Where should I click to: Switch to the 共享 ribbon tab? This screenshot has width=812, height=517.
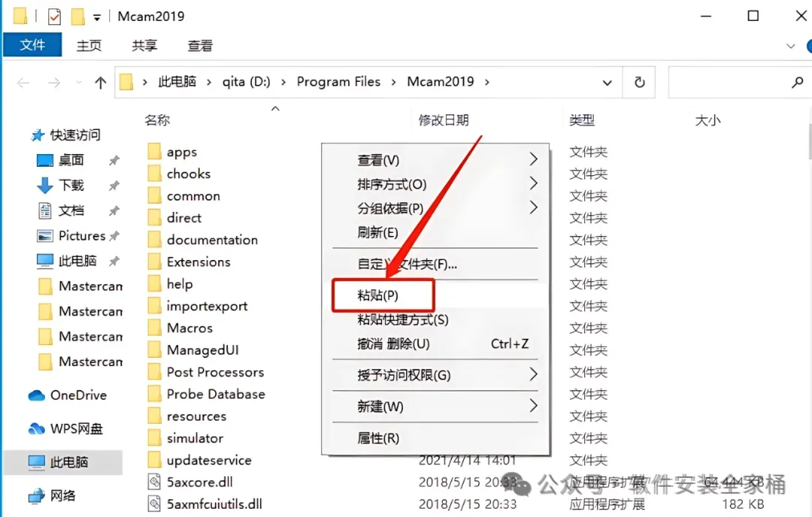click(144, 46)
